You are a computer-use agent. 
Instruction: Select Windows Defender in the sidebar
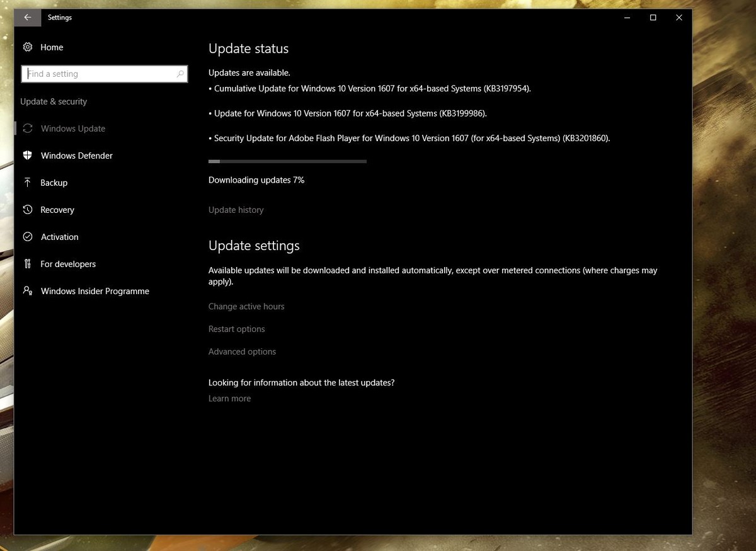[x=76, y=156]
